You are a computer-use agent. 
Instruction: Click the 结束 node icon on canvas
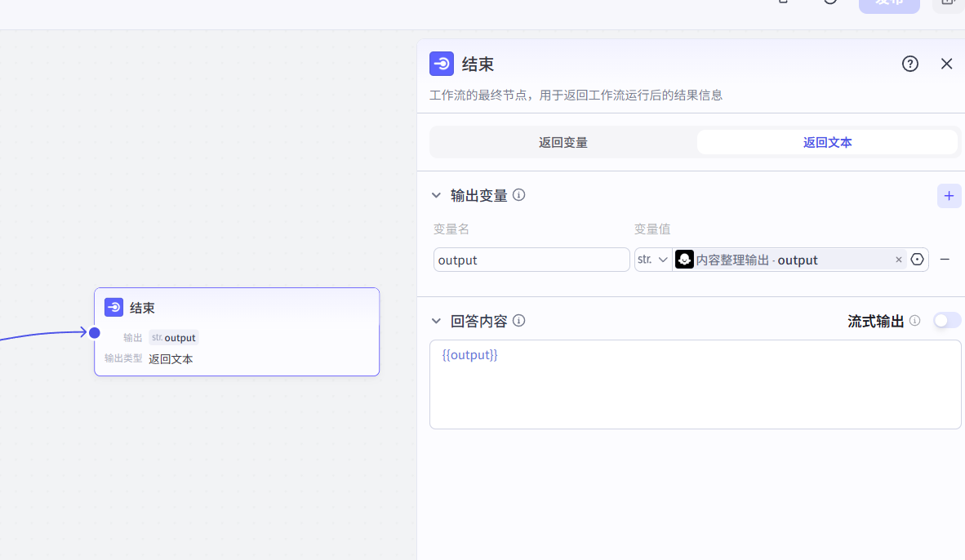(x=113, y=307)
